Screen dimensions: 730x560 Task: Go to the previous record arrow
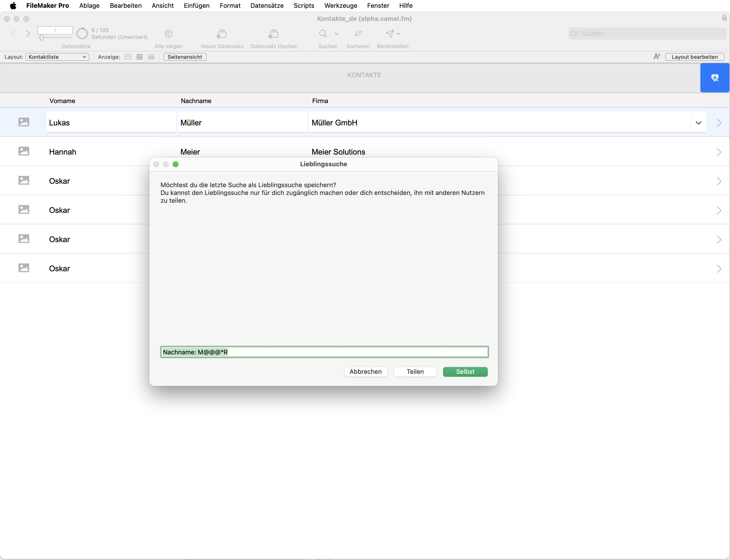click(13, 33)
